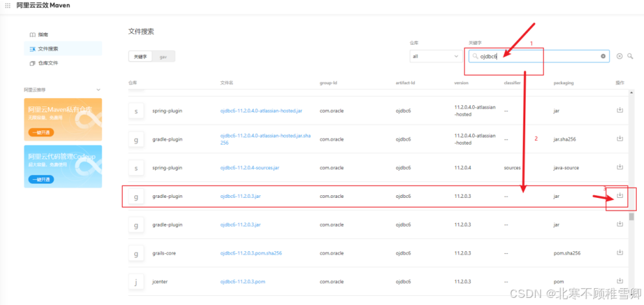The height and width of the screenshot is (305, 644).
Task: Open the ojdbc6-11.2.0.4.0-atlassian-hosted.jar link
Action: (261, 111)
